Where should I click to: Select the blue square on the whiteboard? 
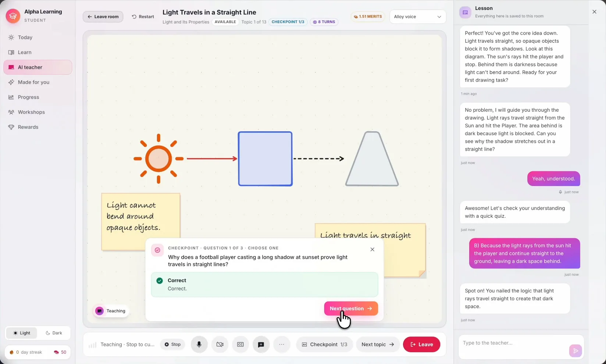pos(265,159)
